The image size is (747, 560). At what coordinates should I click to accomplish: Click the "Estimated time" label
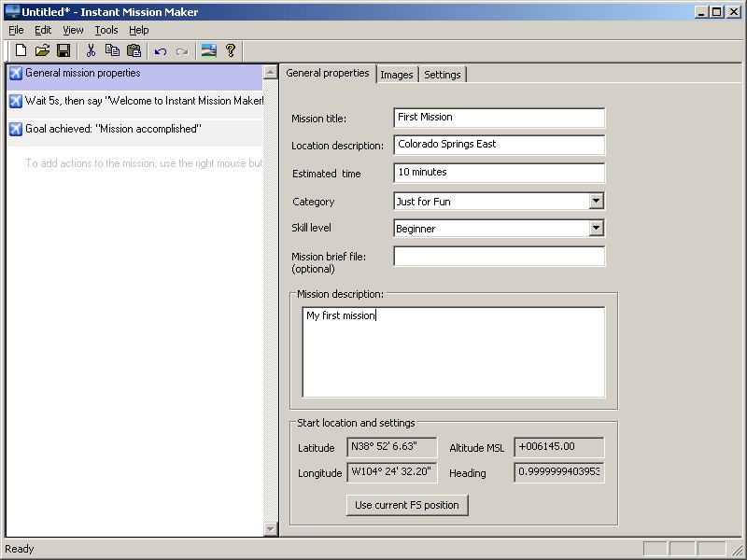click(x=326, y=174)
